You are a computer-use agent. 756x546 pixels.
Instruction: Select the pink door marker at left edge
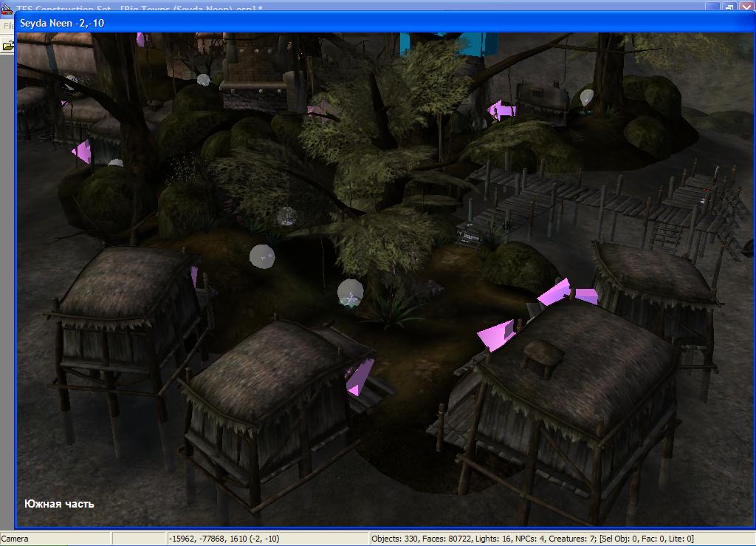(81, 152)
